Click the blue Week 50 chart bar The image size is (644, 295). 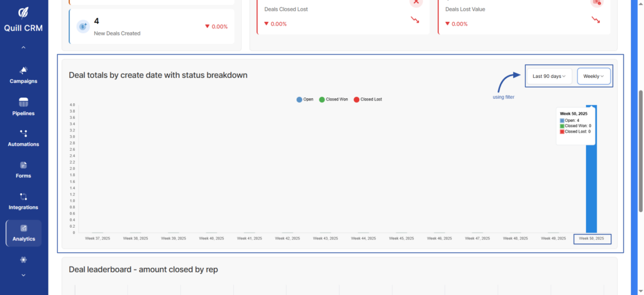pos(591,189)
